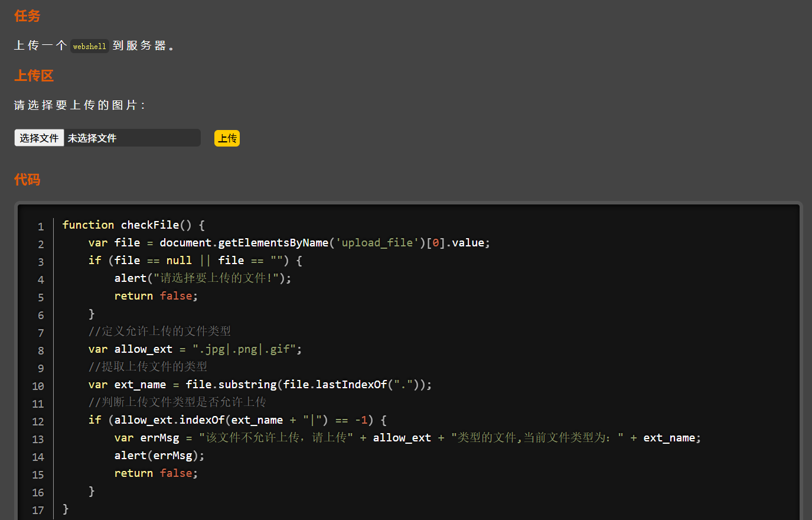This screenshot has height=520, width=812.
Task: Click line number 10 in the gutter
Action: pyautogui.click(x=38, y=386)
